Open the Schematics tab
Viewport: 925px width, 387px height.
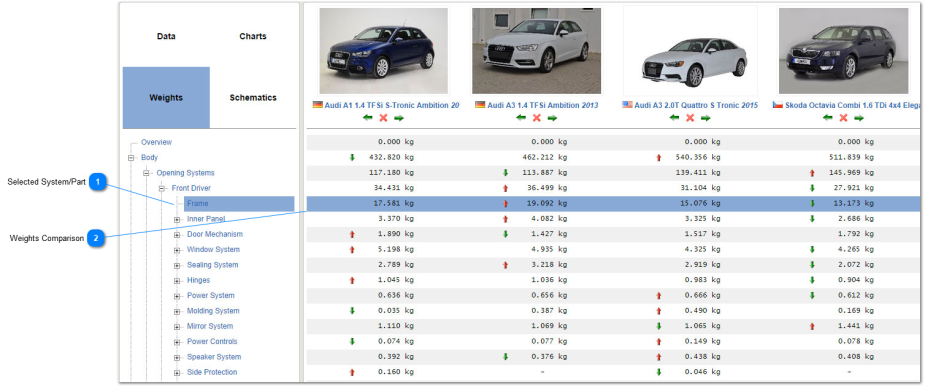tap(252, 97)
